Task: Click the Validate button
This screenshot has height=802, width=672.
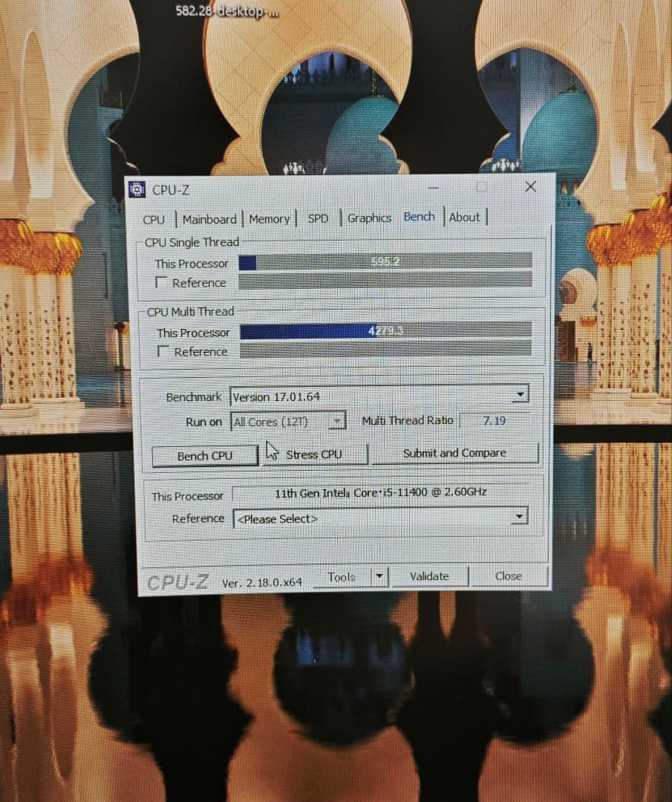Action: click(x=431, y=576)
